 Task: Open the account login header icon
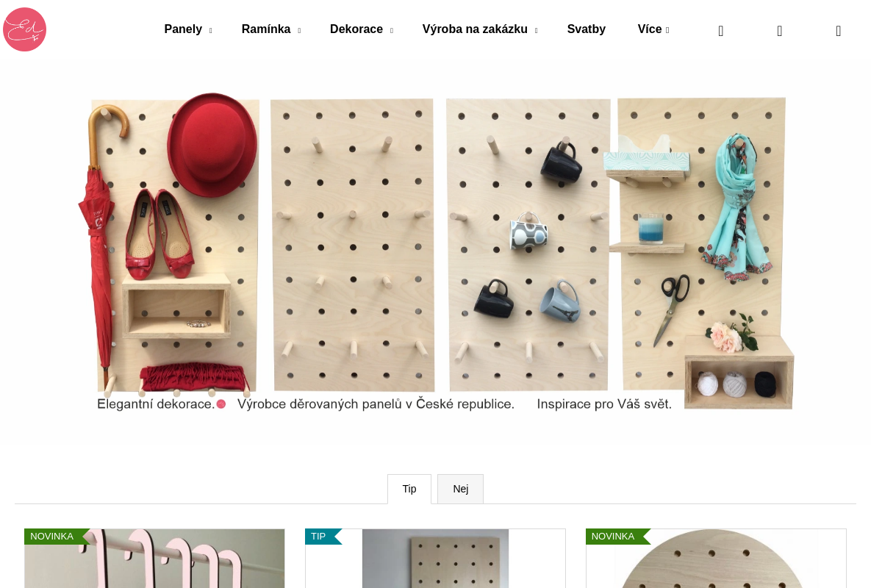click(780, 30)
